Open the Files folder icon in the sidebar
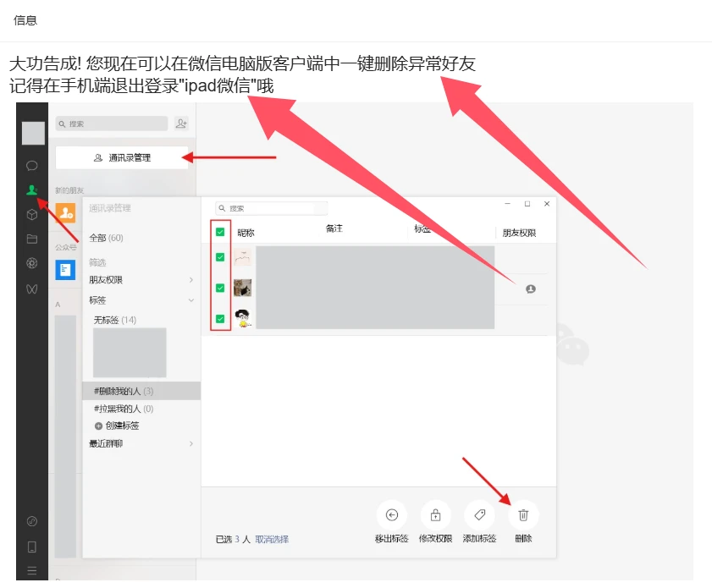 [32, 239]
